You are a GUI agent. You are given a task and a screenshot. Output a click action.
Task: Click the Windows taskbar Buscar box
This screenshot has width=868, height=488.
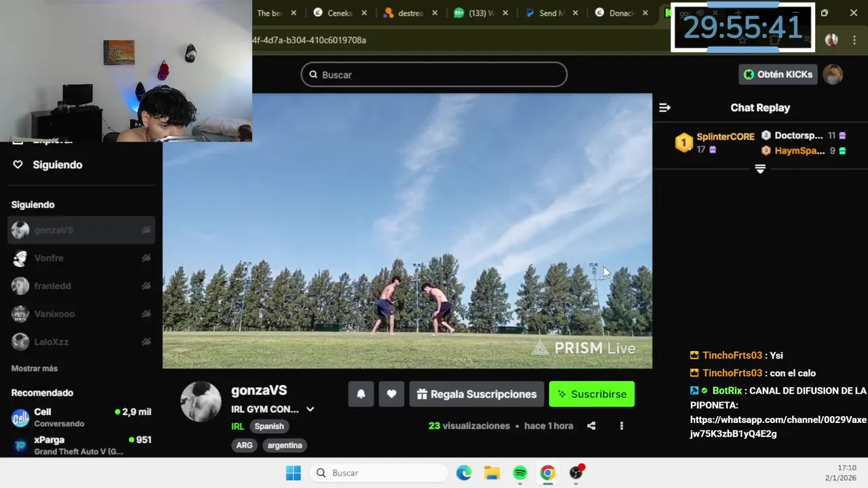[379, 473]
